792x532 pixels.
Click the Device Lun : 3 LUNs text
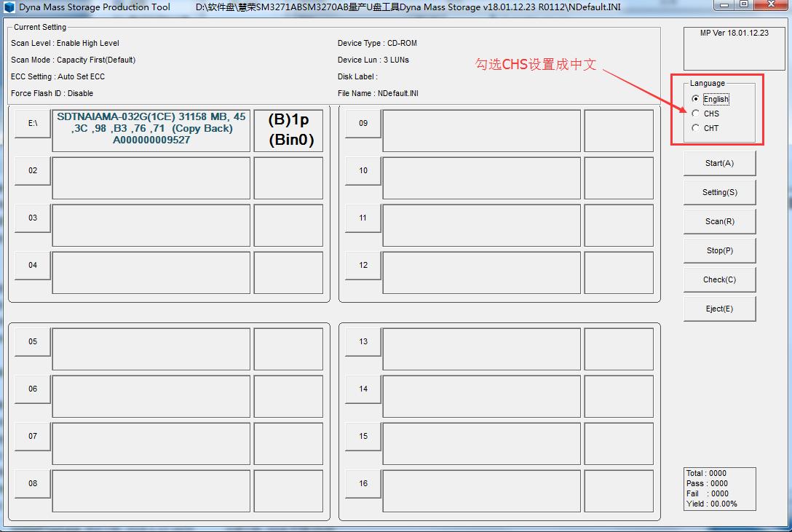coord(373,60)
